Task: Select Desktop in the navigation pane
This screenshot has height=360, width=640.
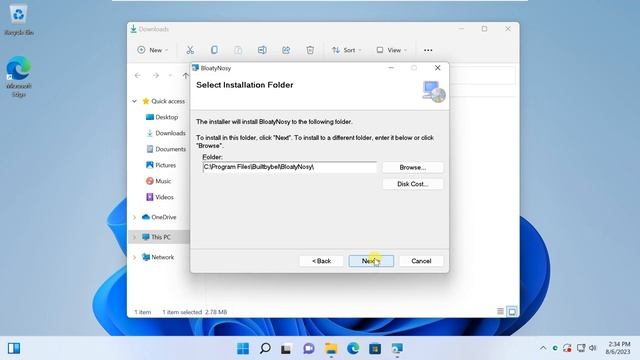Action: 162,117
